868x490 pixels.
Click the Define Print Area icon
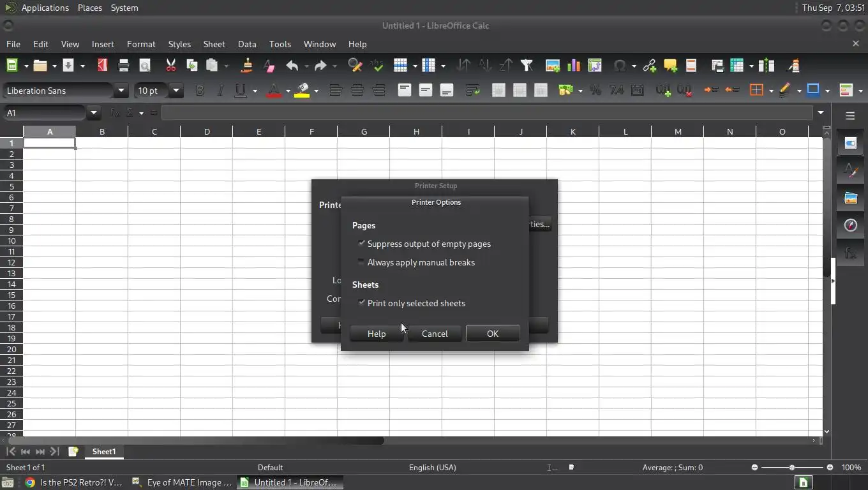(x=717, y=65)
